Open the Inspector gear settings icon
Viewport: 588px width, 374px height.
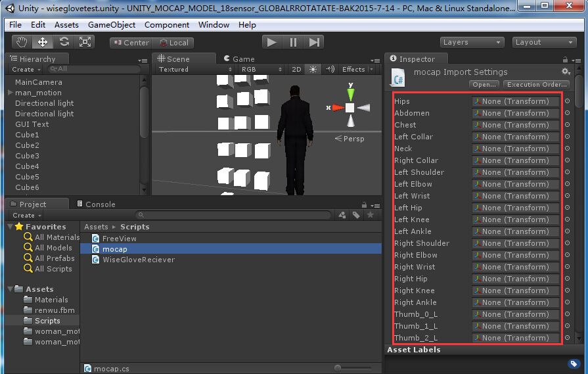[x=565, y=72]
